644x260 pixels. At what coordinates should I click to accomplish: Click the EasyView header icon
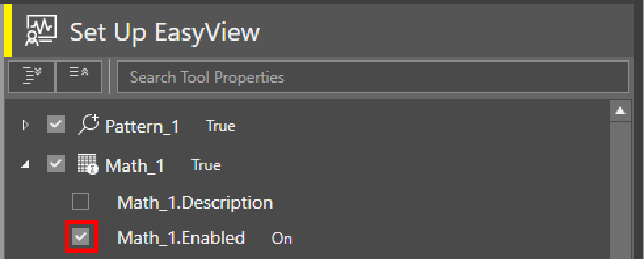point(41,32)
